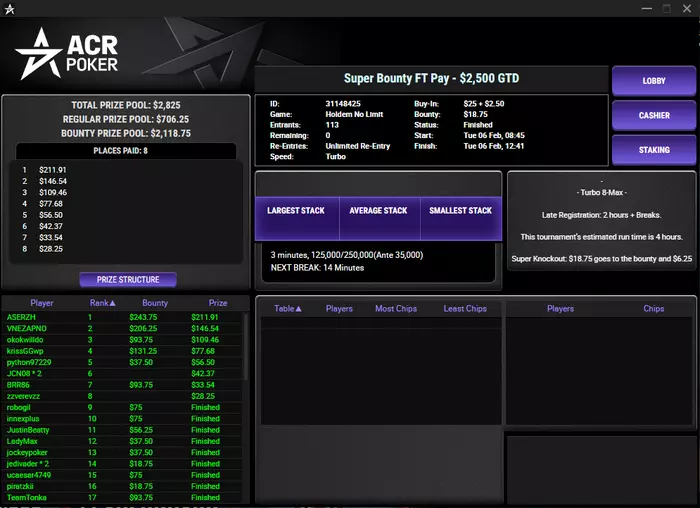Screen dimensions: 700x508
Task: Click Late Registration description text
Action: click(601, 215)
